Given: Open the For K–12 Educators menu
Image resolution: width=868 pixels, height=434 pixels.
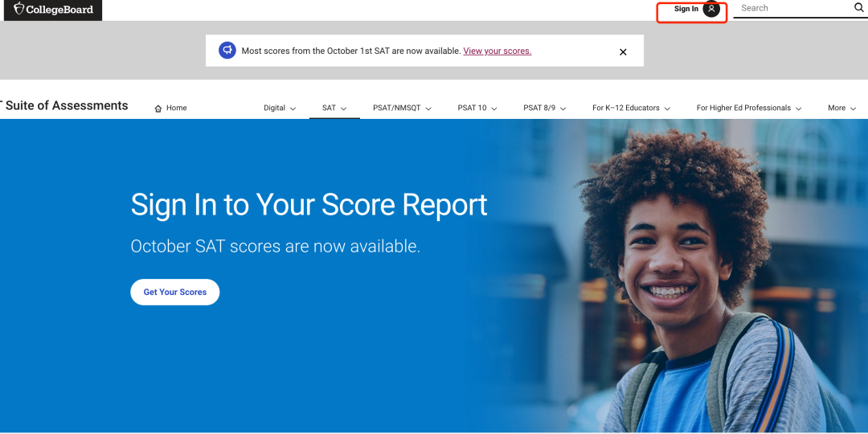Looking at the screenshot, I should pos(625,108).
